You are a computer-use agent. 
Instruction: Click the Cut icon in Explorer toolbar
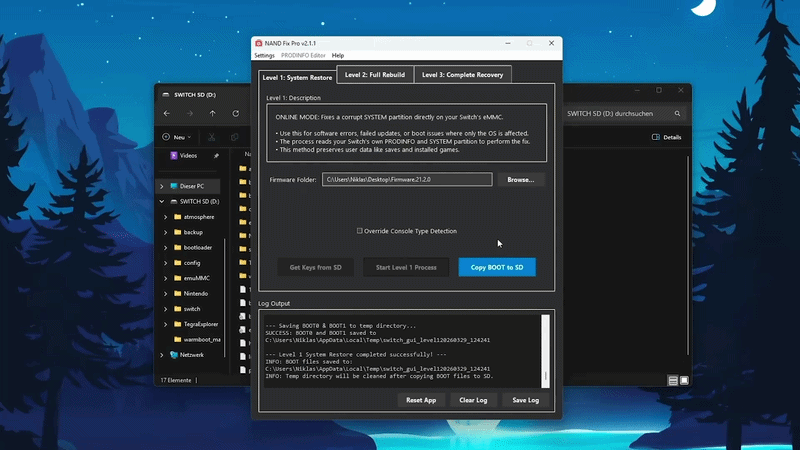(211, 137)
